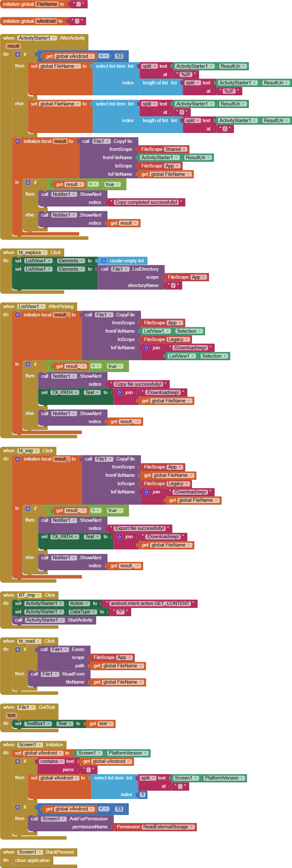The width and height of the screenshot is (292, 868).
Task: Click the index number 1 field
Action: click(142, 794)
